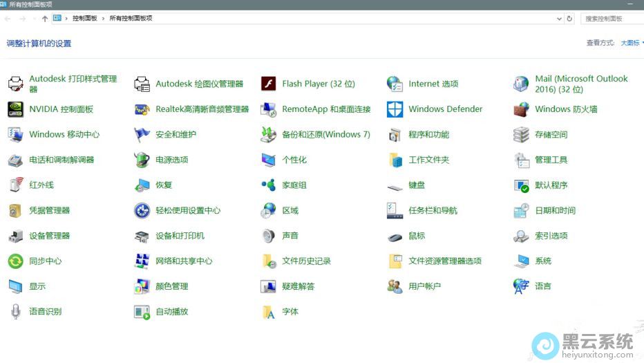This screenshot has height=363, width=644.
Task: Open the Windows 防火墙 icon
Action: (522, 109)
